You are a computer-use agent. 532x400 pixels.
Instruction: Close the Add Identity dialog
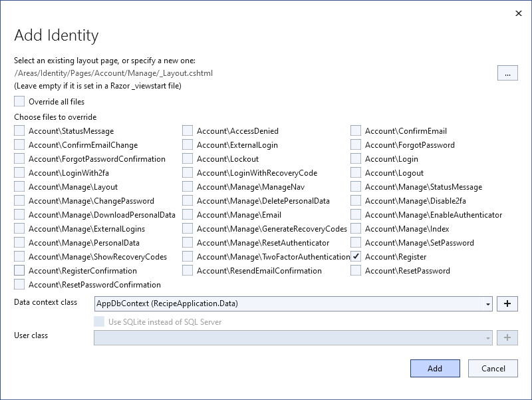point(518,13)
